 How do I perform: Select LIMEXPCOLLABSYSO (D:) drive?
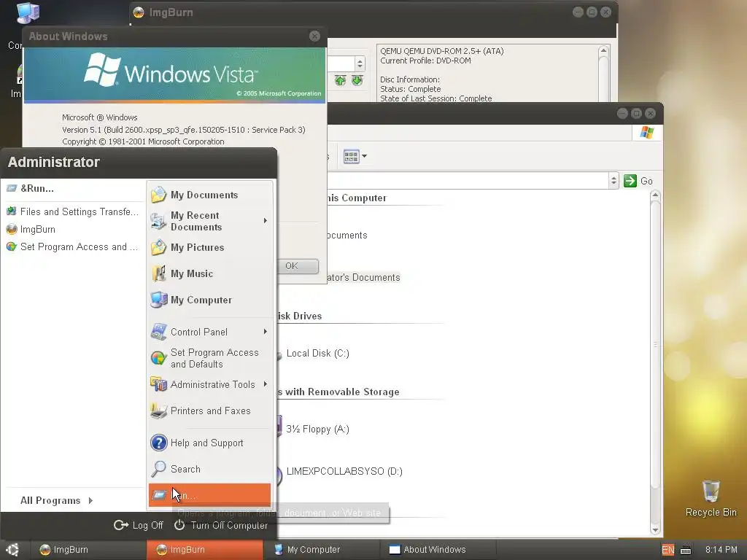pos(344,472)
